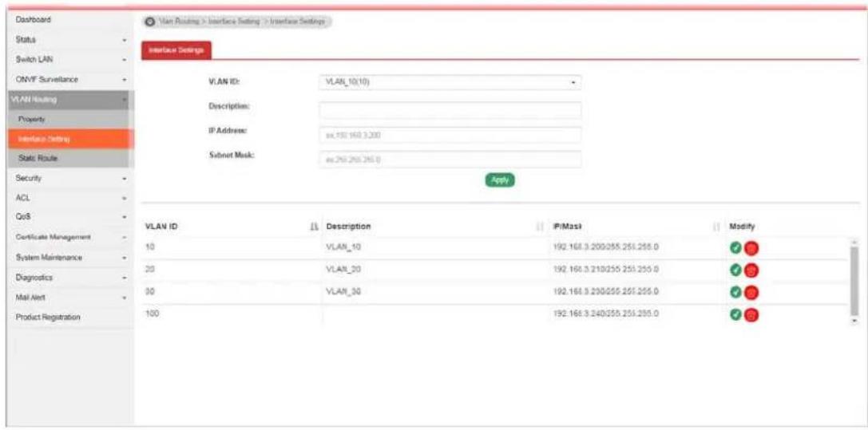Click VLAN ID cell showing 100

[153, 314]
